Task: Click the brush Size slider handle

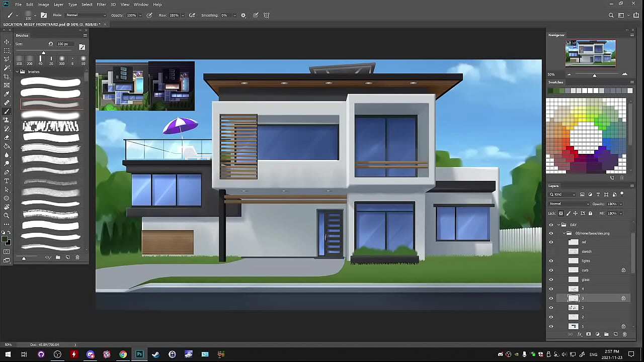Action: point(43,53)
